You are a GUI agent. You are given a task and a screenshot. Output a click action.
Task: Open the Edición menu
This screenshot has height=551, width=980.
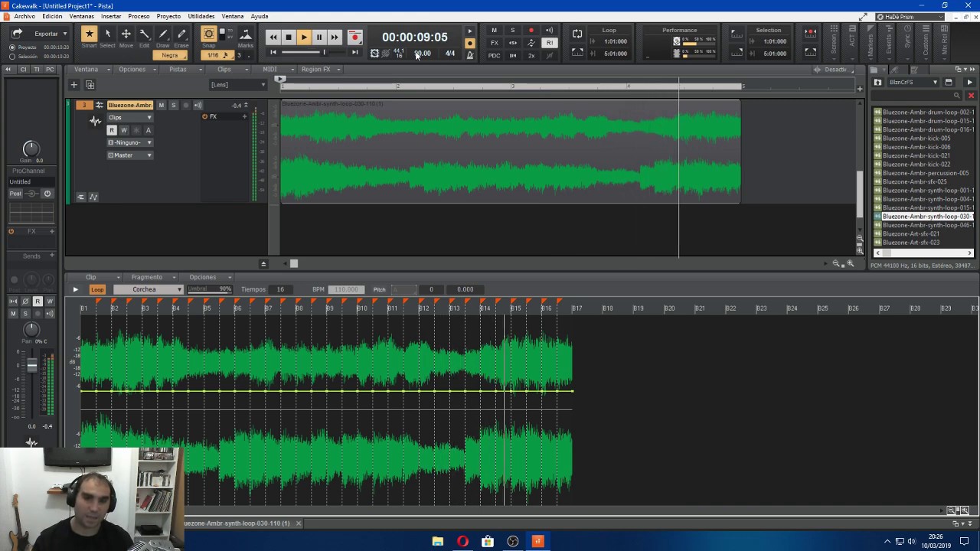[x=52, y=16]
